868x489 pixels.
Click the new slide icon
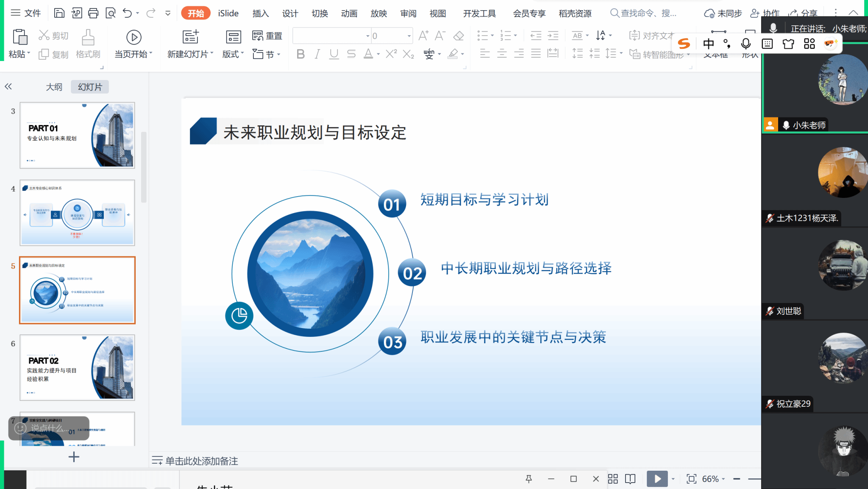click(190, 37)
